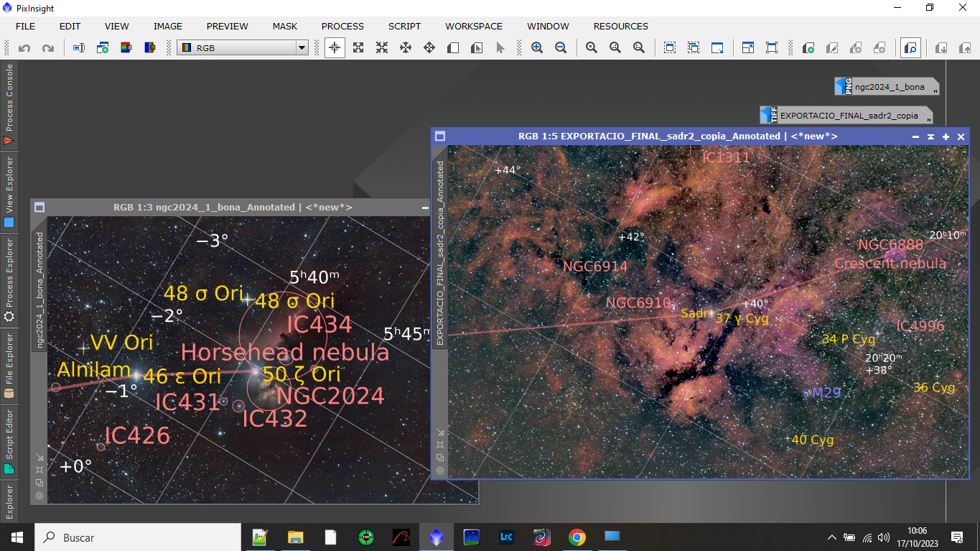
Task: Click the New Preview green-plus icon
Action: click(x=808, y=48)
